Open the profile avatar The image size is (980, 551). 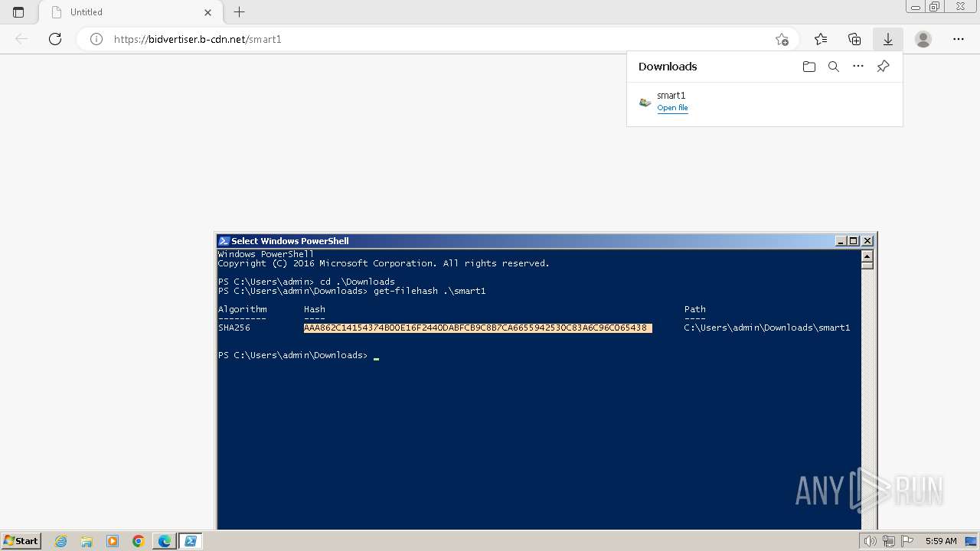[923, 39]
